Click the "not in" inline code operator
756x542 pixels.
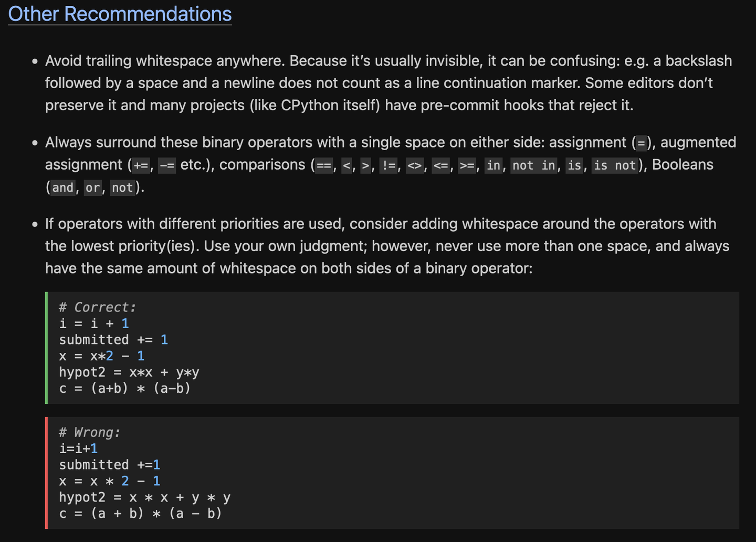click(533, 165)
